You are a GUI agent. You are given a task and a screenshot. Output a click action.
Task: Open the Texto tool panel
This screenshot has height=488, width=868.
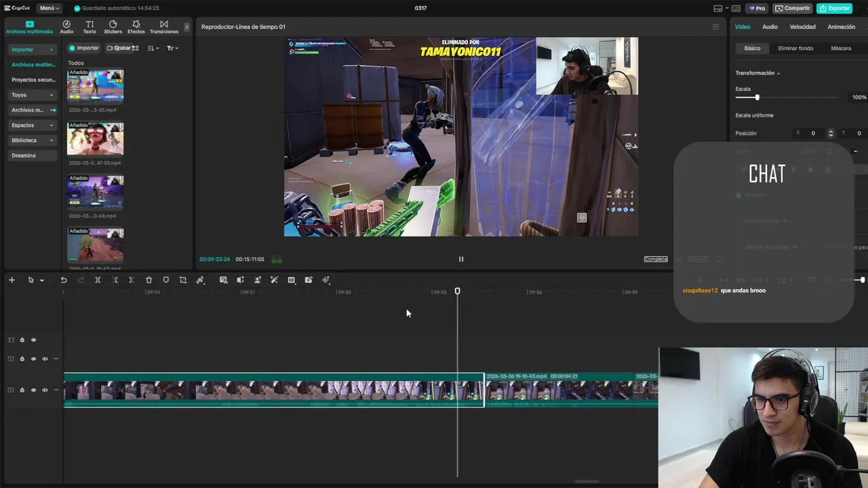[90, 26]
